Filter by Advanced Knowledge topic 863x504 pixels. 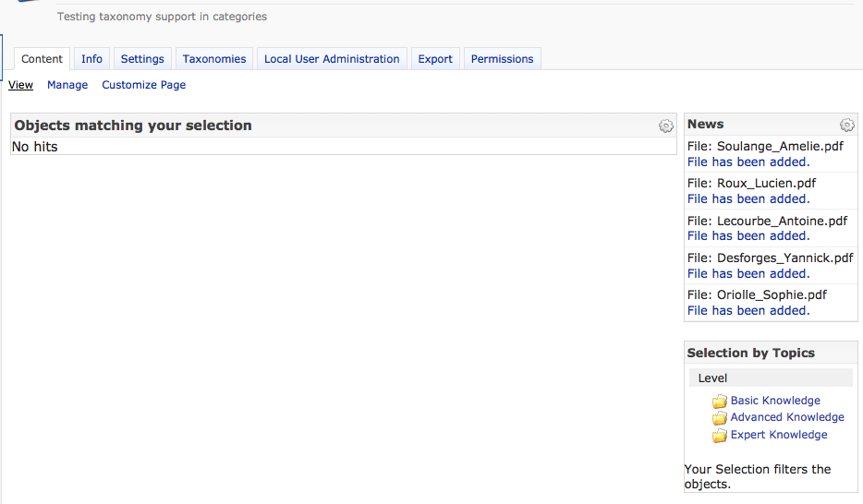point(787,417)
